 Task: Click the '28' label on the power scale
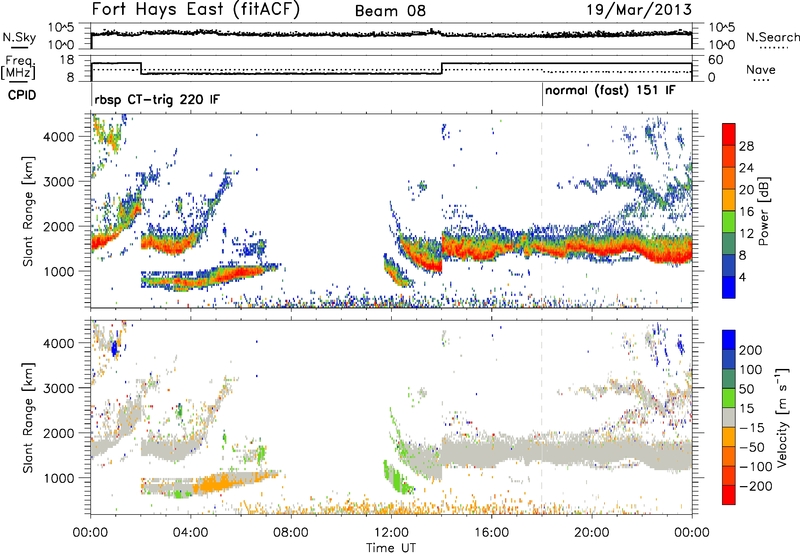coord(746,146)
